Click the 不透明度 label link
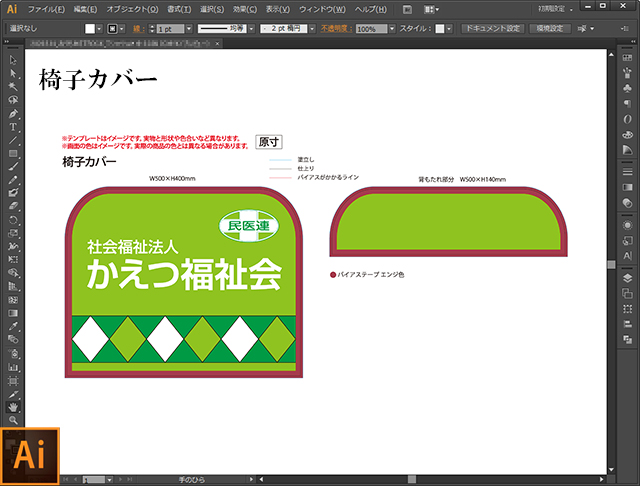Screen dimensions: 640x486 336,29
